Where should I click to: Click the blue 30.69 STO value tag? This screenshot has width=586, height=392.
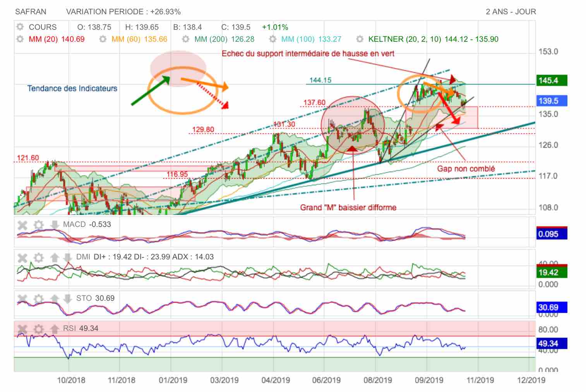coord(552,307)
